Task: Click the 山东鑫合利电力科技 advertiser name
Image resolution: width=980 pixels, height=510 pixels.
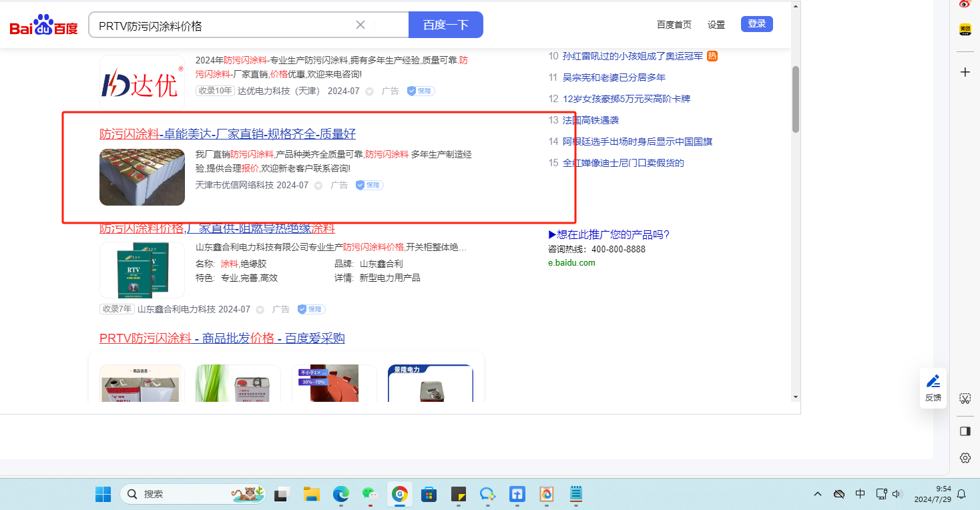Action: pyautogui.click(x=176, y=309)
